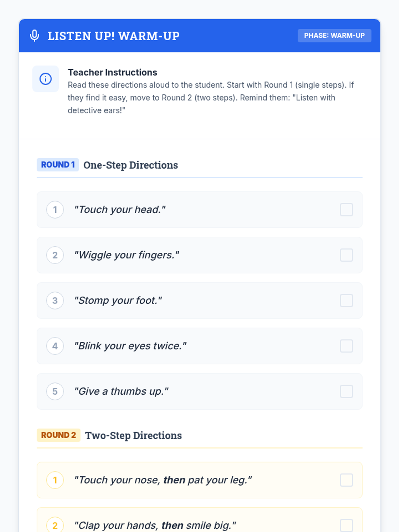399x532 pixels.
Task: Select the ROUND 2 label
Action: click(x=59, y=435)
